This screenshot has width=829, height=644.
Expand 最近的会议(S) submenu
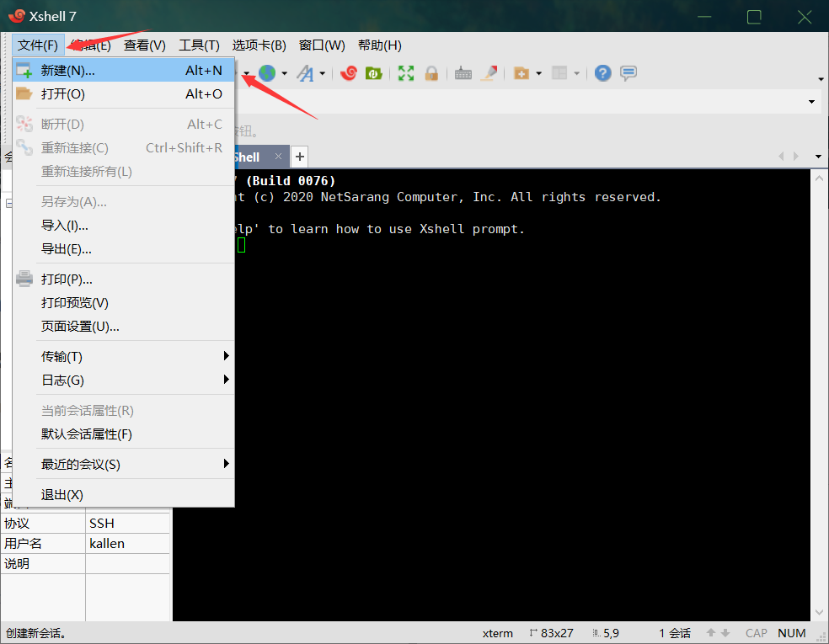227,464
